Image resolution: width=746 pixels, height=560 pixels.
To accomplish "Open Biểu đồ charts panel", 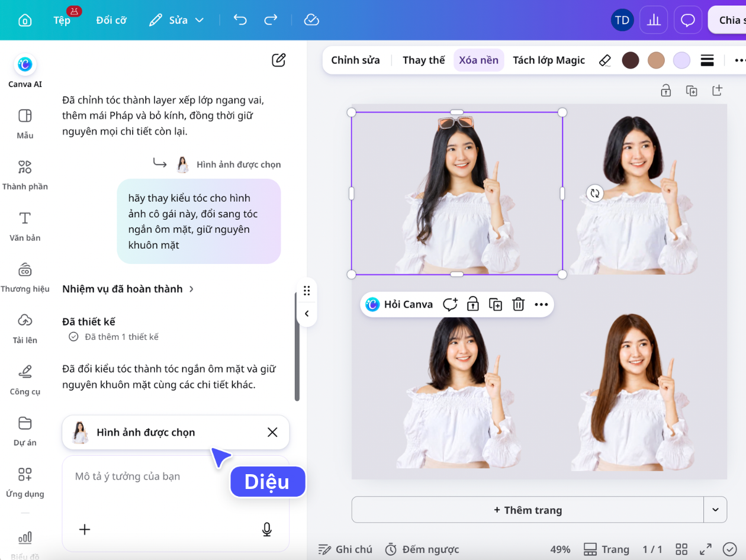I will 25,545.
